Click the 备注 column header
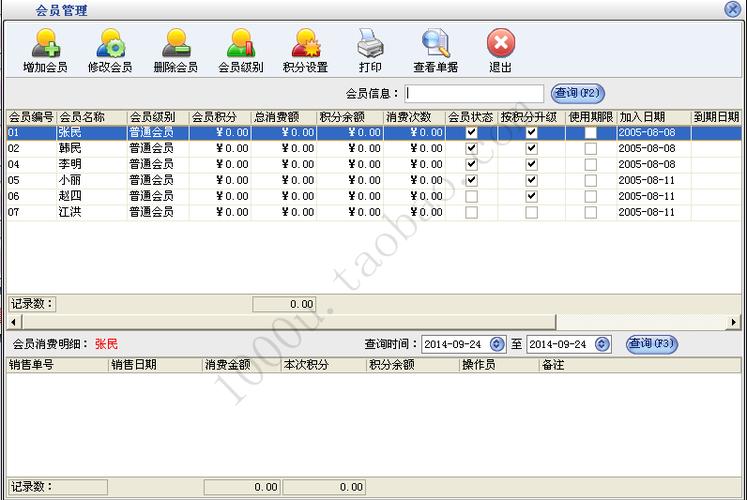The width and height of the screenshot is (747, 500). (640, 365)
